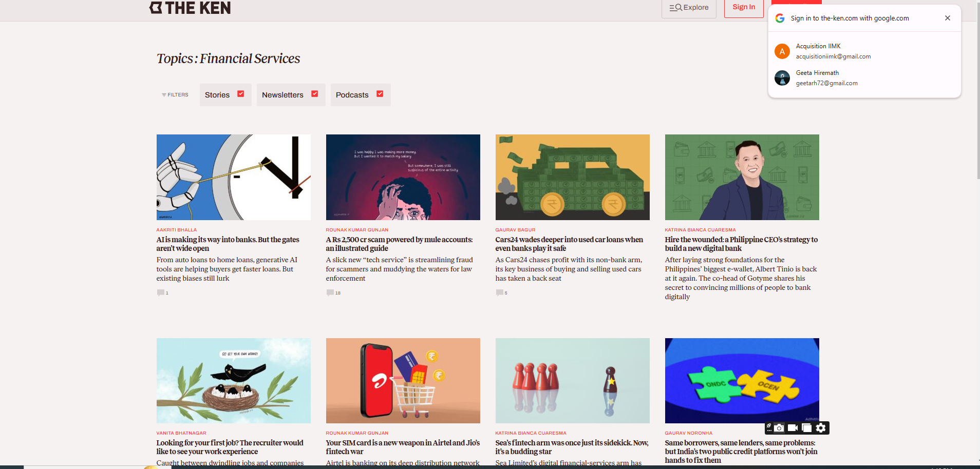The width and height of the screenshot is (980, 469).
Task: Open the camera screenshot tool
Action: pos(779,428)
